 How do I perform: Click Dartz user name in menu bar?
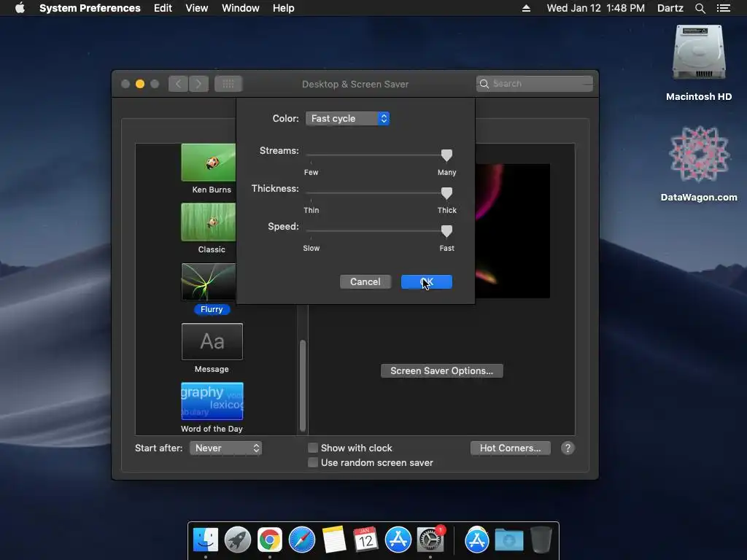[x=670, y=8]
